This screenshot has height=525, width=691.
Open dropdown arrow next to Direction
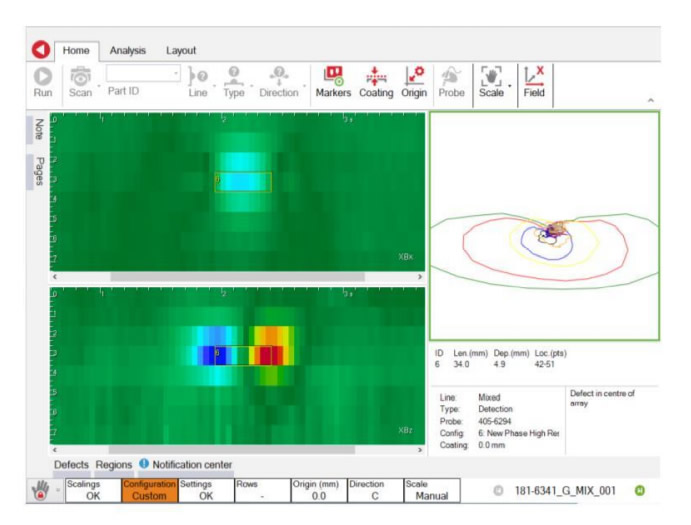pyautogui.click(x=305, y=86)
